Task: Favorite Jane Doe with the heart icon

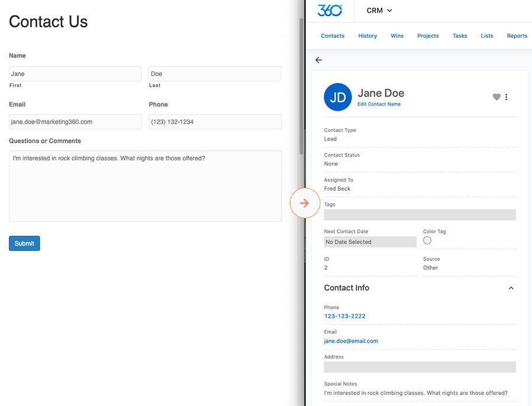Action: tap(497, 97)
